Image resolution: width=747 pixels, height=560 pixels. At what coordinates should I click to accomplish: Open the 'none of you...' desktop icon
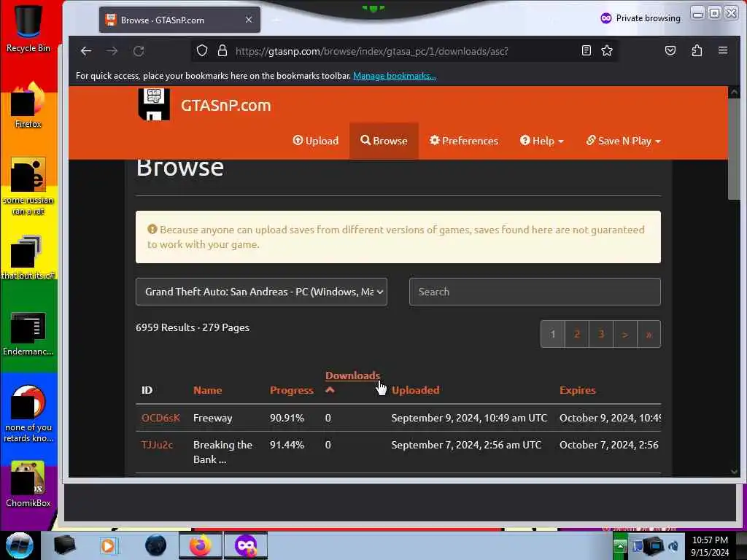click(x=28, y=413)
